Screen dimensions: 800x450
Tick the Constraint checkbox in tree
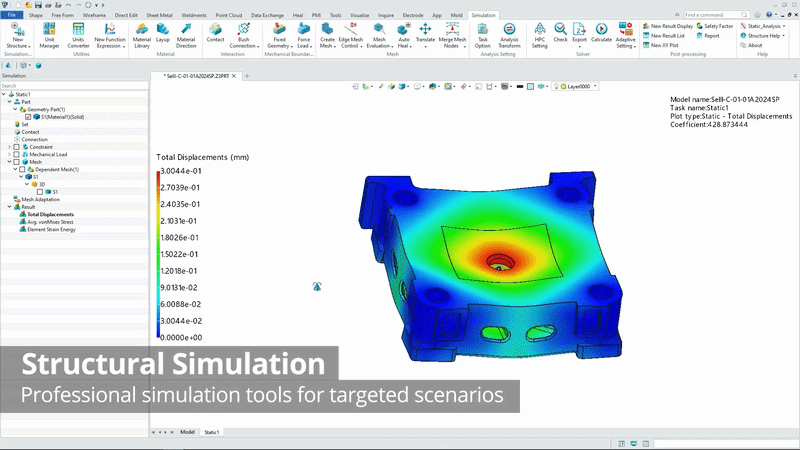pyautogui.click(x=17, y=147)
